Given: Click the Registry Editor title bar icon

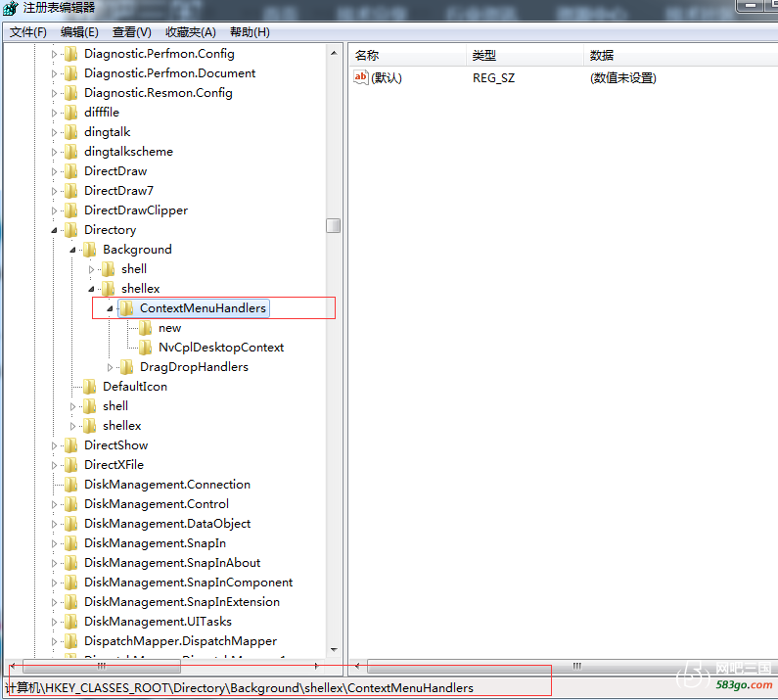Looking at the screenshot, I should click(x=9, y=9).
